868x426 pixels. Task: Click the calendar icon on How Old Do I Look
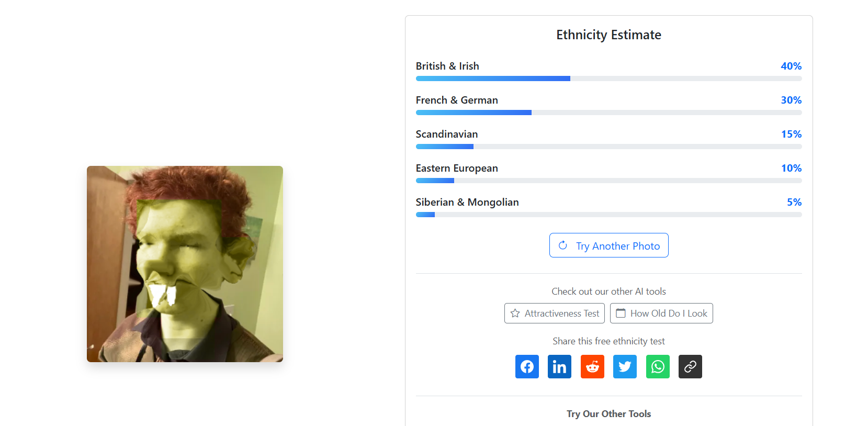(621, 313)
